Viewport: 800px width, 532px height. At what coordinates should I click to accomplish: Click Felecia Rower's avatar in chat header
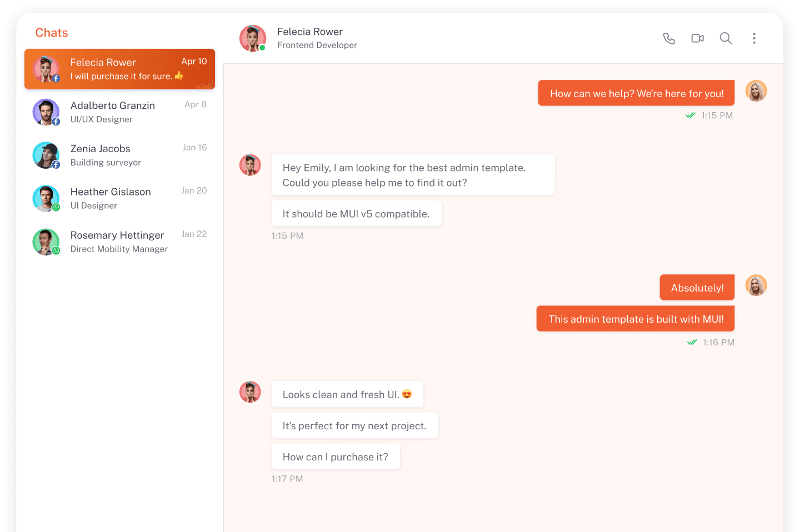coord(253,38)
